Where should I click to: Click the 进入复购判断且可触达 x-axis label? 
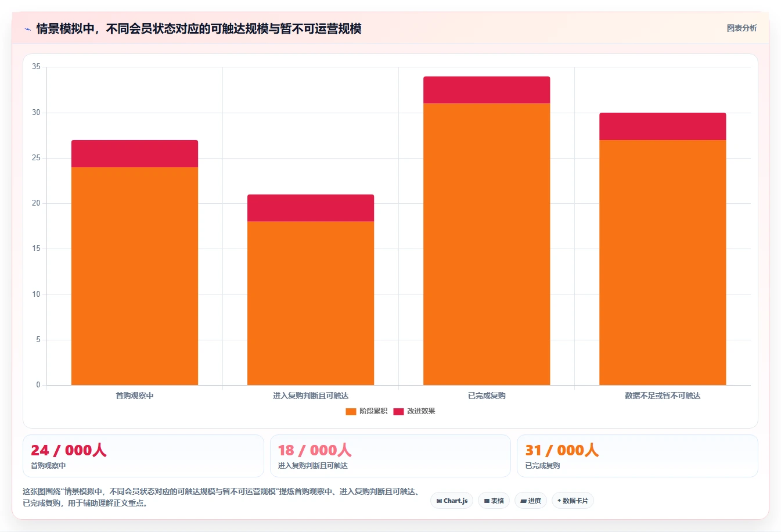point(311,396)
